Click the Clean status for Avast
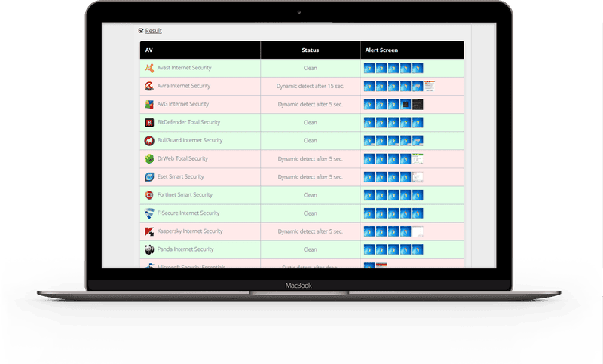Viewport: 603px width, 364px height. click(x=311, y=68)
